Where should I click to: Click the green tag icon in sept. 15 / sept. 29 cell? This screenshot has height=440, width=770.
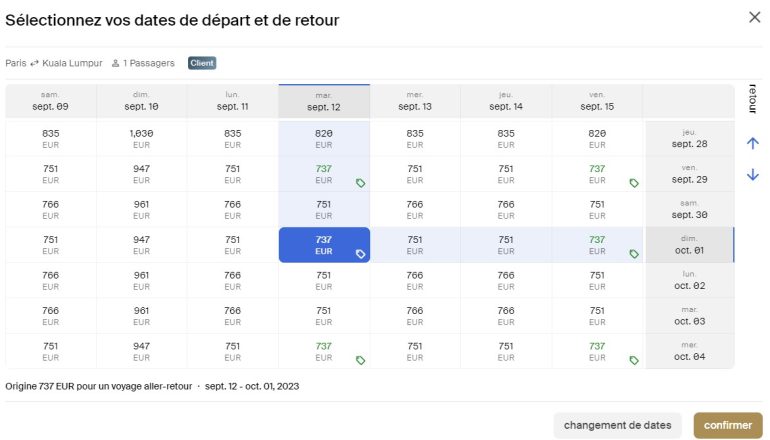coord(634,183)
